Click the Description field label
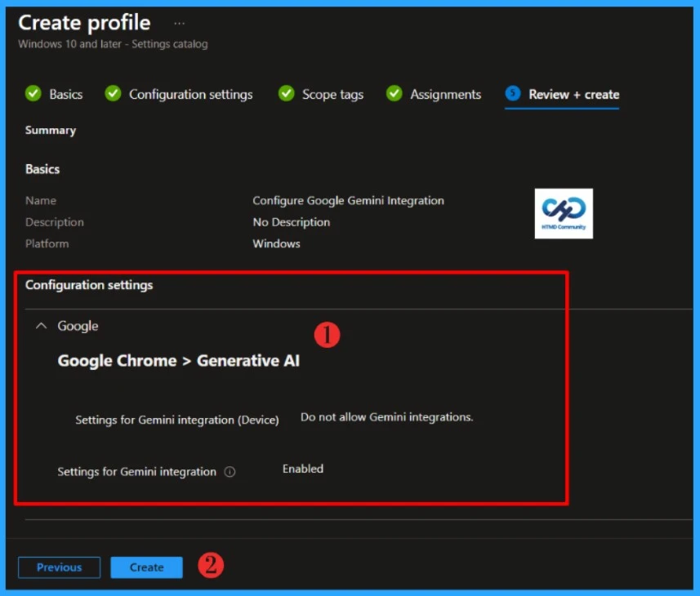The width and height of the screenshot is (700, 596). click(x=55, y=222)
